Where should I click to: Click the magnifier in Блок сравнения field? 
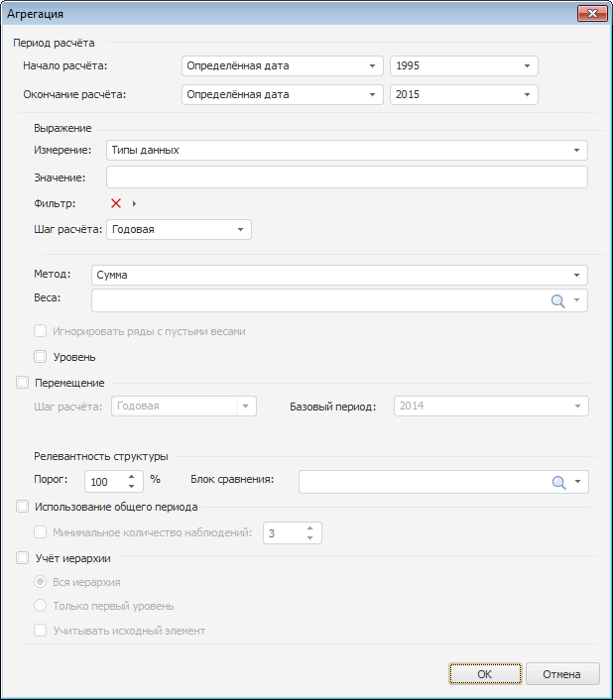[558, 482]
